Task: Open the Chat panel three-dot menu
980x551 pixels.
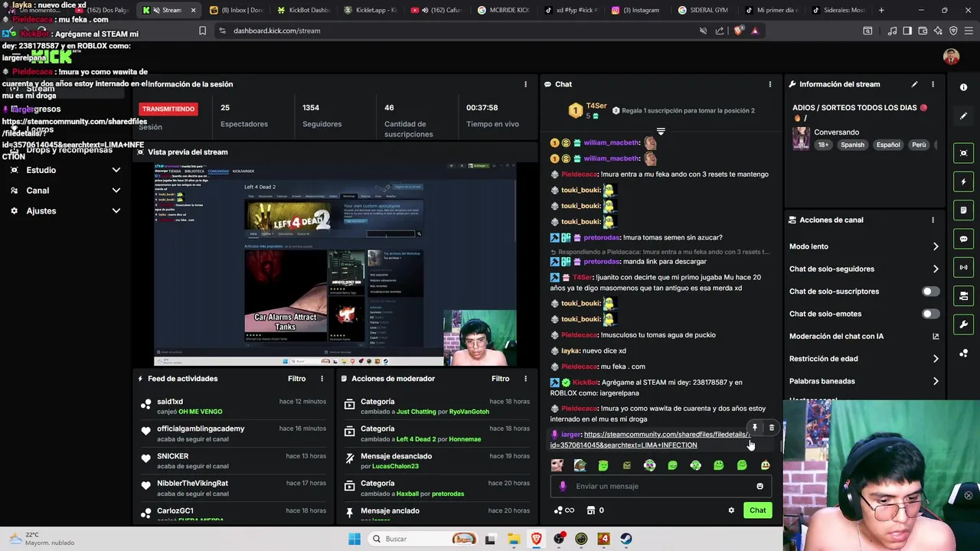Action: click(x=770, y=84)
